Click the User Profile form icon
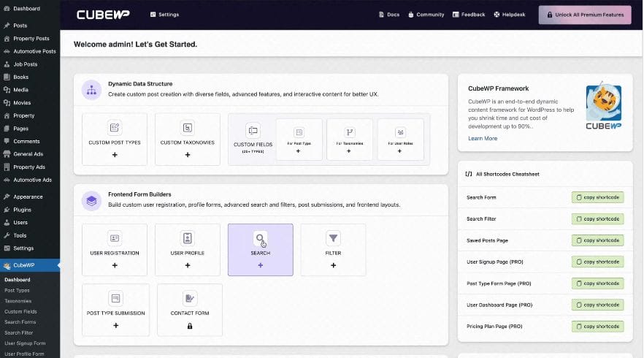 click(x=188, y=238)
